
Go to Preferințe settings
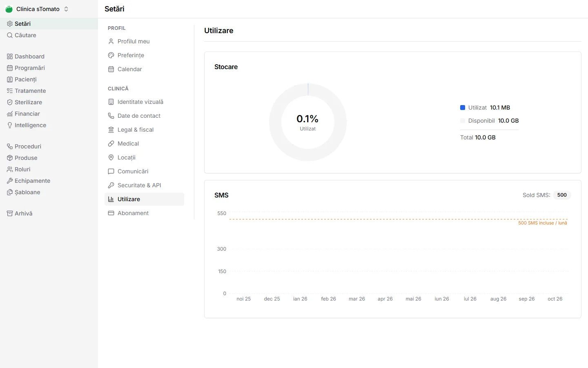144,55
